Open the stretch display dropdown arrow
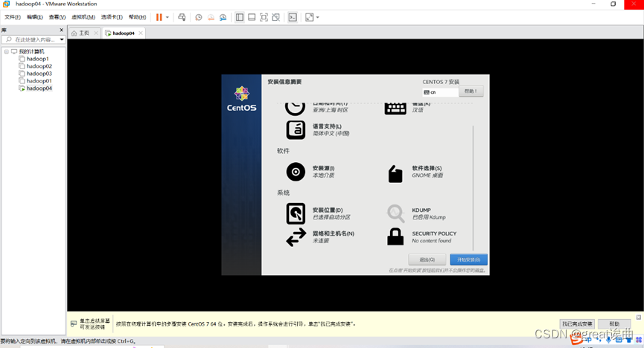The height and width of the screenshot is (348, 644). (x=317, y=17)
